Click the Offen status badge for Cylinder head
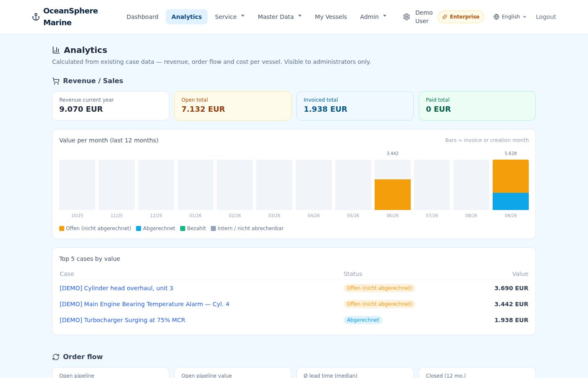588x378 pixels. pos(379,288)
